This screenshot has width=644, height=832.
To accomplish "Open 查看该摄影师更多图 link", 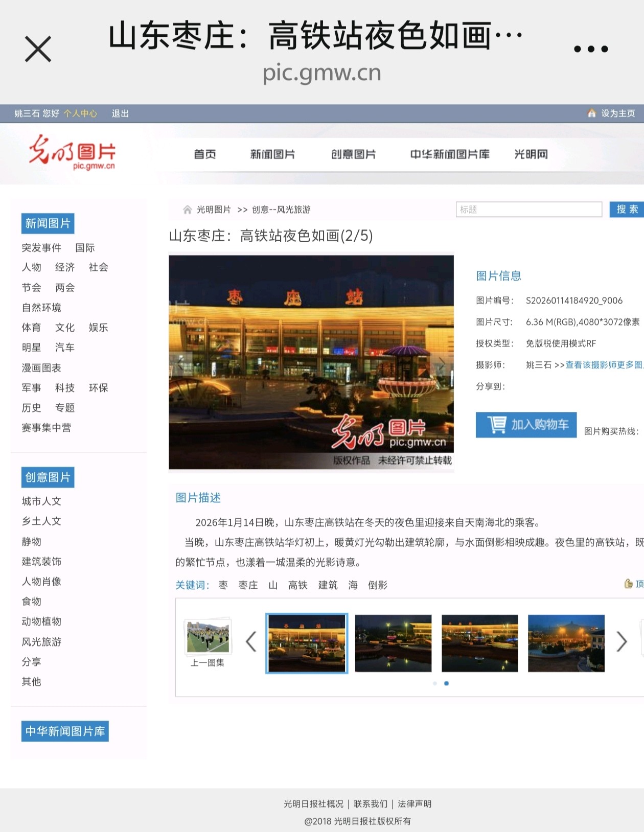I will pyautogui.click(x=603, y=365).
